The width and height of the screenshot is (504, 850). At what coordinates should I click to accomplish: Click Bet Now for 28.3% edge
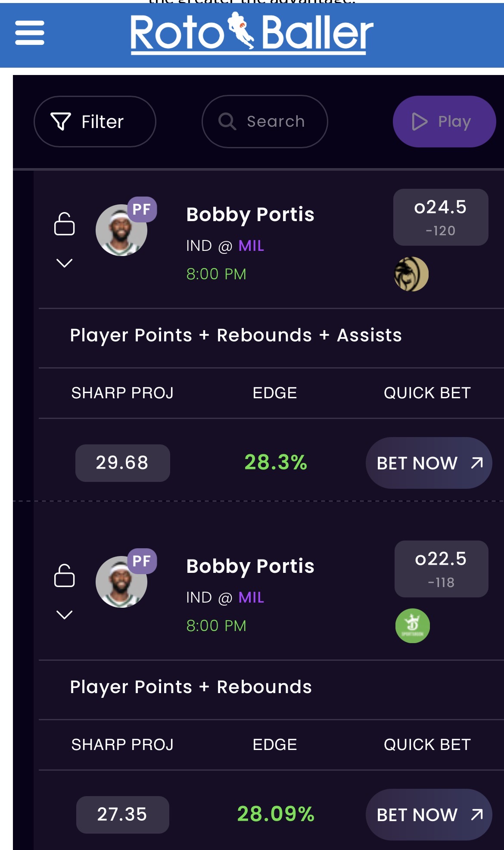[x=429, y=463]
